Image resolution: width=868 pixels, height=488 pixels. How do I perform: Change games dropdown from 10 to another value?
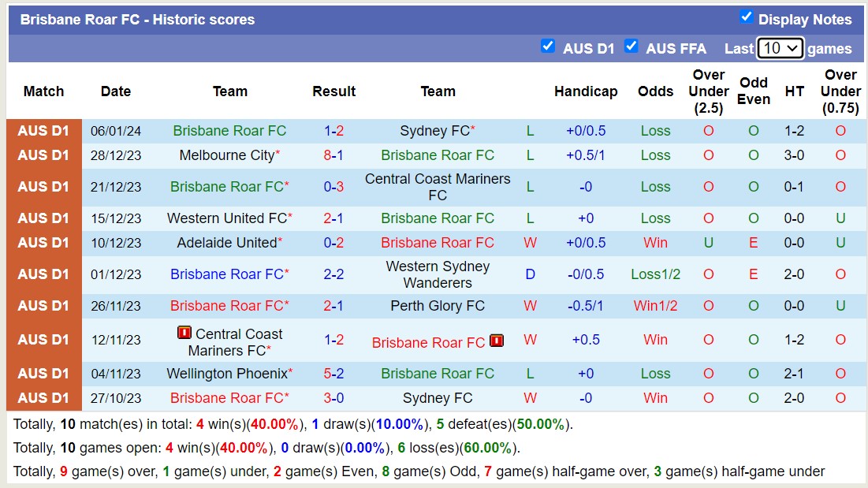click(780, 48)
